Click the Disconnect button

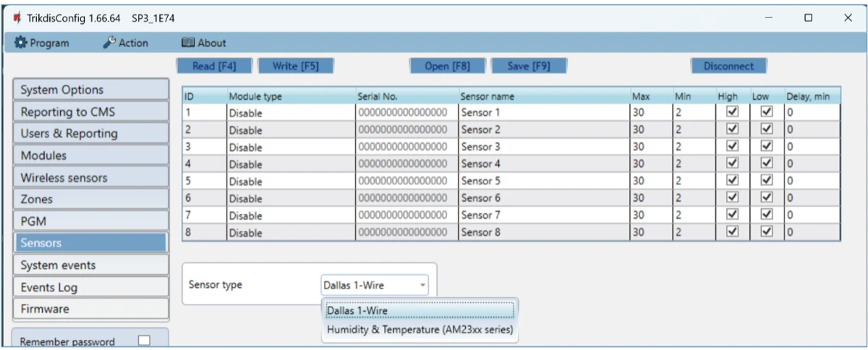pos(728,66)
